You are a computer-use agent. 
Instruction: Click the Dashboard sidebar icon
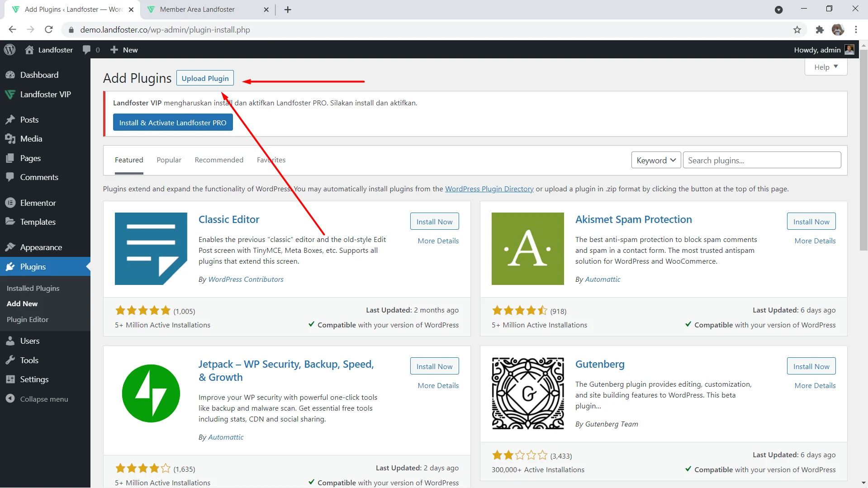tap(10, 75)
